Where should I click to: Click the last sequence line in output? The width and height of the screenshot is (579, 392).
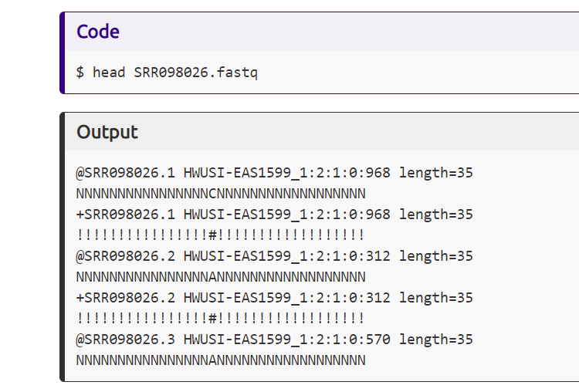(x=221, y=360)
